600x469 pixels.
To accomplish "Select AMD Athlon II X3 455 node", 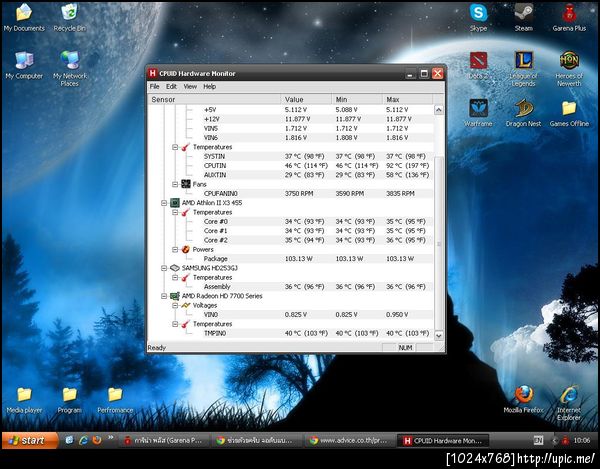I will [x=212, y=203].
